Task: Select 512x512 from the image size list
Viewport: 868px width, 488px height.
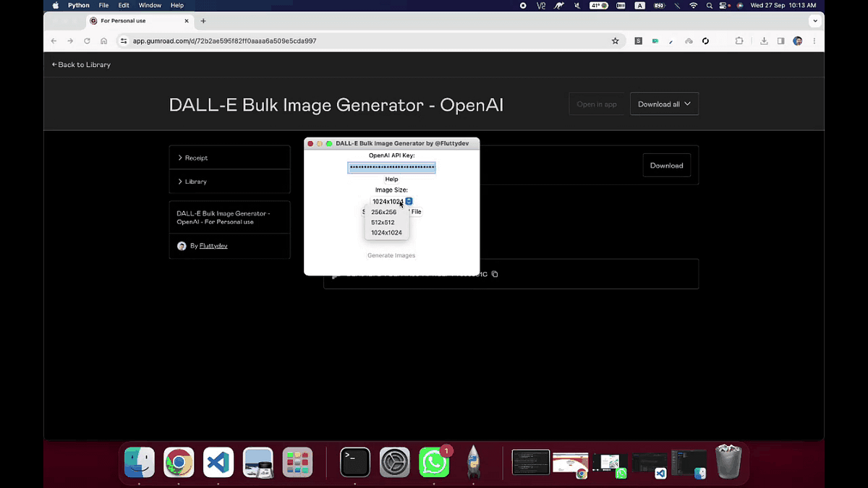Action: click(383, 222)
